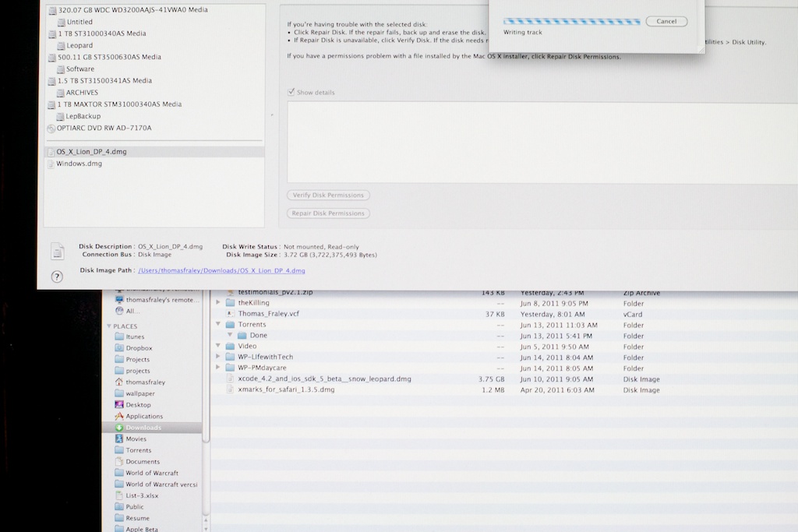Open the Disk Image Path link

coord(221,270)
